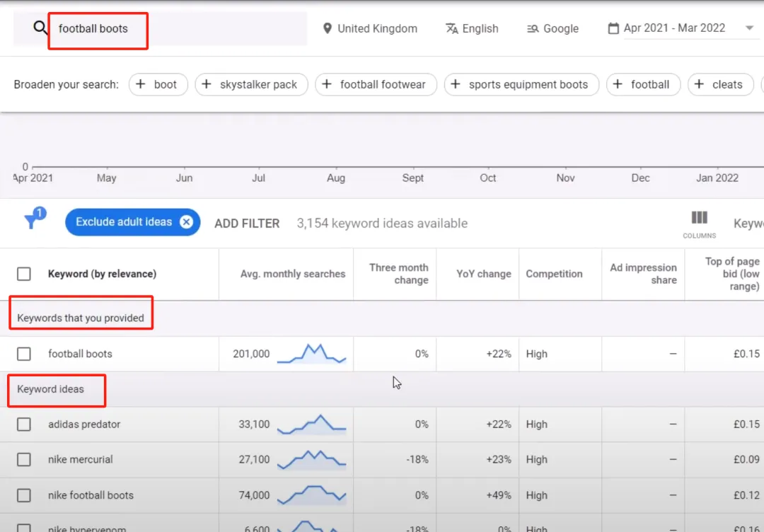Click the ADD FILTER button
The height and width of the screenshot is (532, 764).
point(247,223)
